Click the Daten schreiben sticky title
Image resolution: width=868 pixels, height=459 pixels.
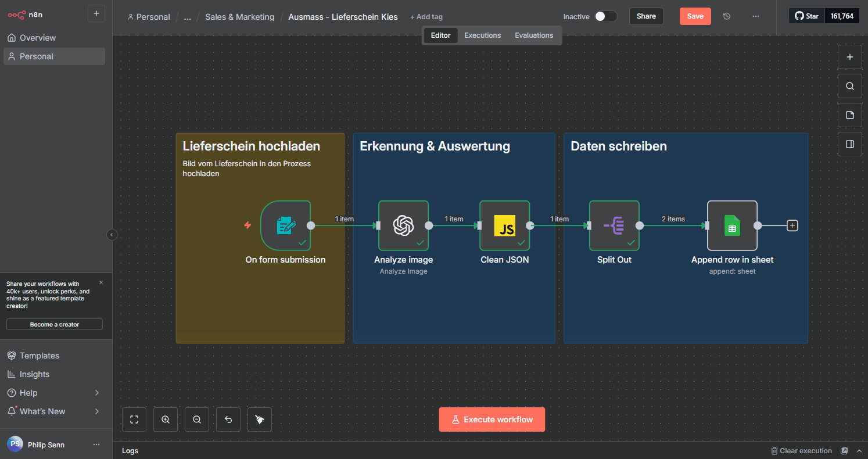click(x=619, y=146)
